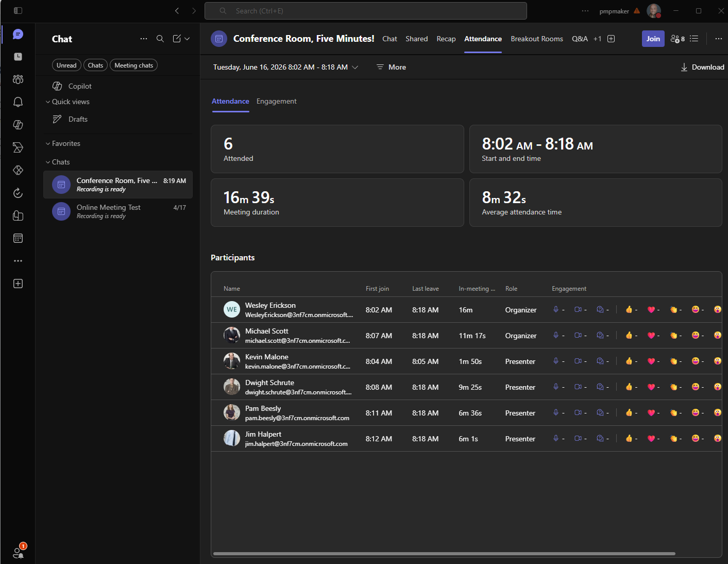
Task: Open more apps ellipsis in left rail
Action: [18, 261]
